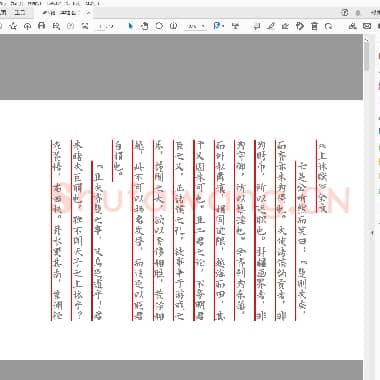This screenshot has height=380, width=380.
Task: Click the greyed question mark toolbar icon
Action: coord(70,26)
